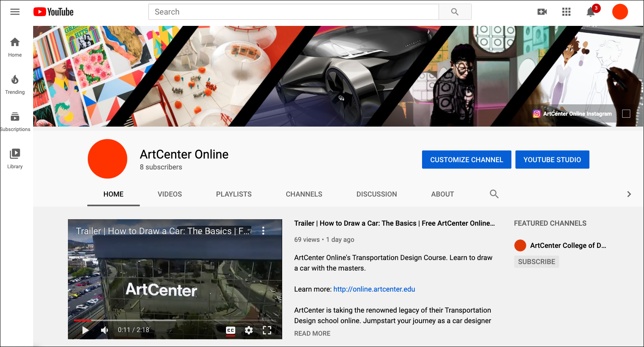Click the video progress bar
This screenshot has width=644, height=347.
coord(175,320)
